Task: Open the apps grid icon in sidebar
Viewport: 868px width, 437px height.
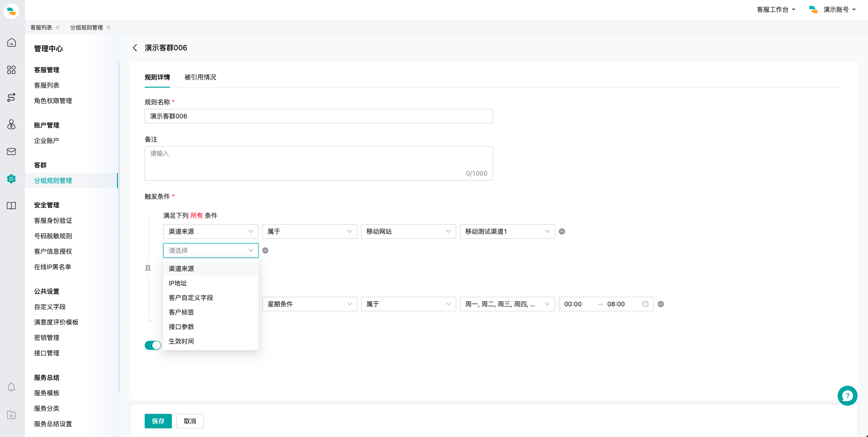Action: (x=11, y=70)
